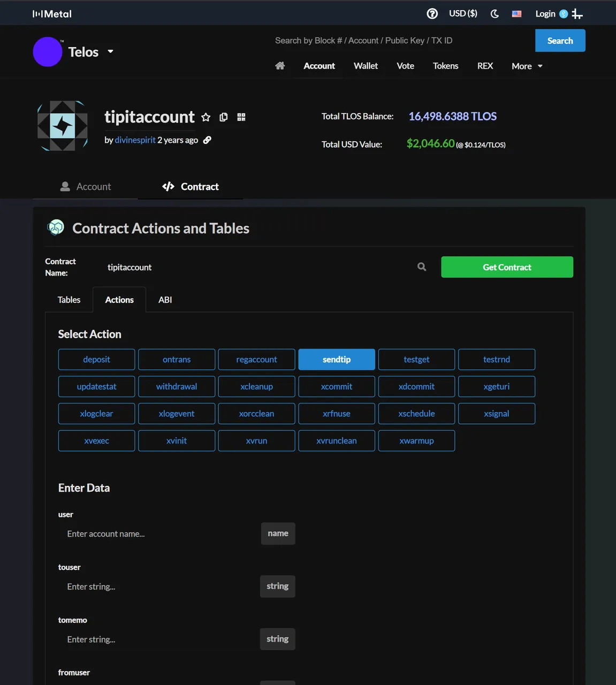Select the xcommit action

coord(337,386)
